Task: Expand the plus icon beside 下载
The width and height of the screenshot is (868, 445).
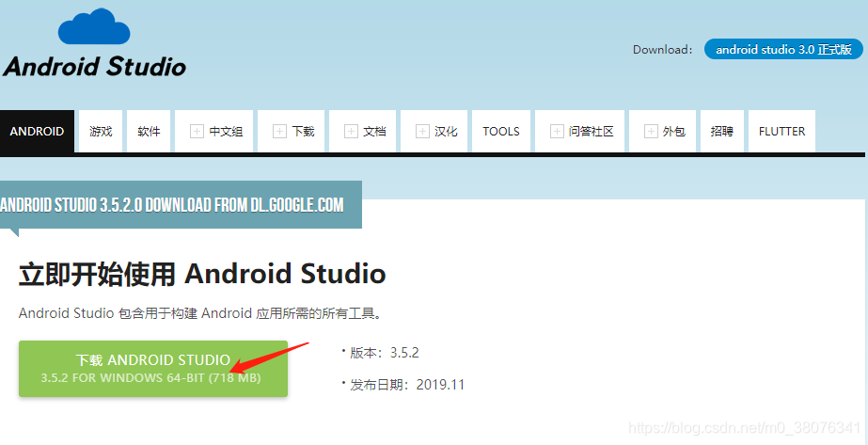Action: [279, 132]
